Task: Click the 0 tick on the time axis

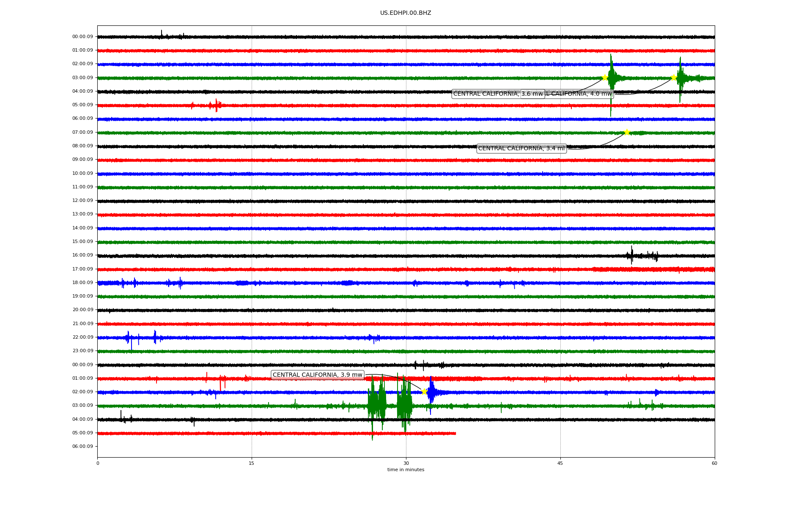Action: [x=98, y=463]
